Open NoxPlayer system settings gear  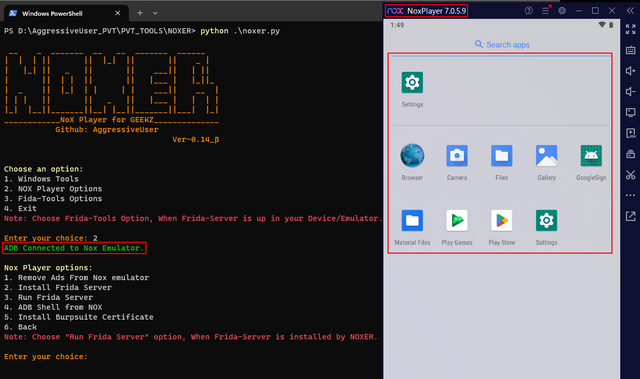562,11
